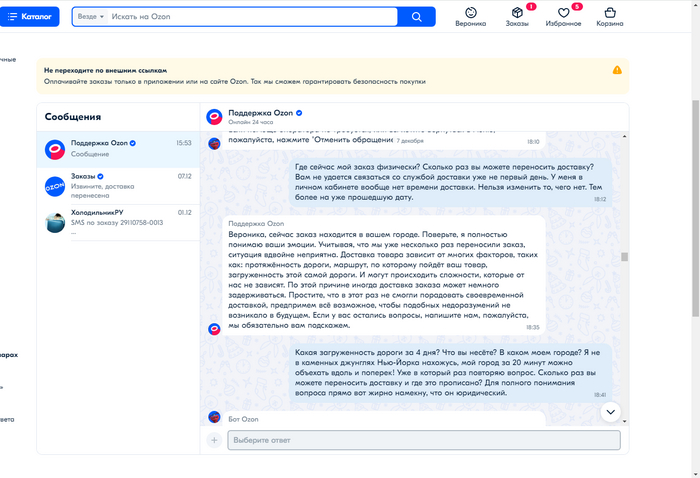Click the Сообщения panel heading

point(73,117)
